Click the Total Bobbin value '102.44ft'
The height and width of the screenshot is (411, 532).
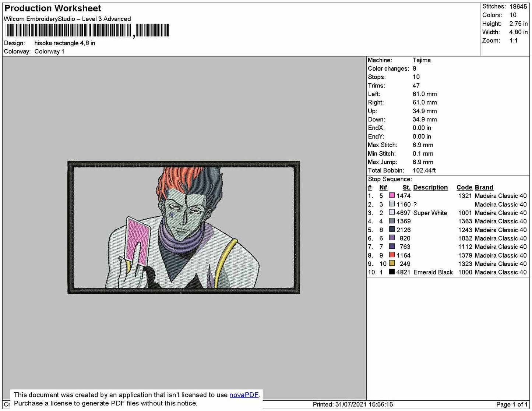(424, 170)
